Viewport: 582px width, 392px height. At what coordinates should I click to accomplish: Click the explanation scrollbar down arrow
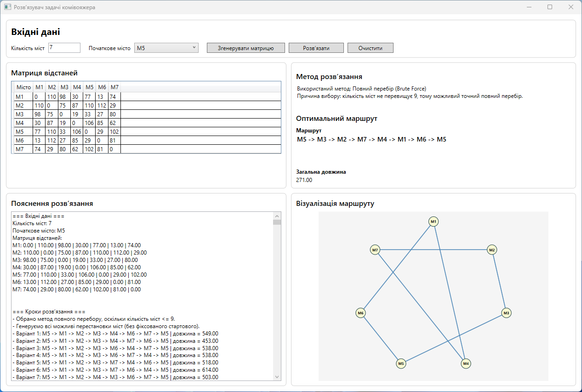coord(277,376)
